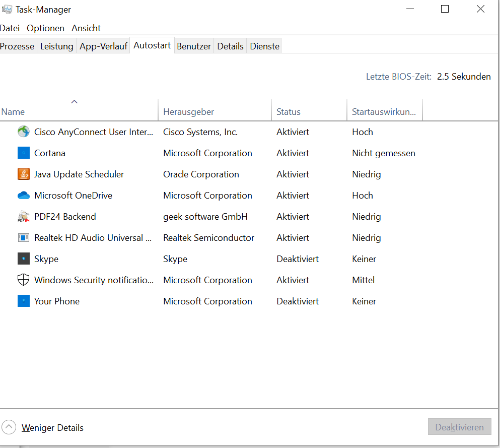The image size is (500, 448).
Task: Switch to the Leistung tab
Action: [x=57, y=46]
